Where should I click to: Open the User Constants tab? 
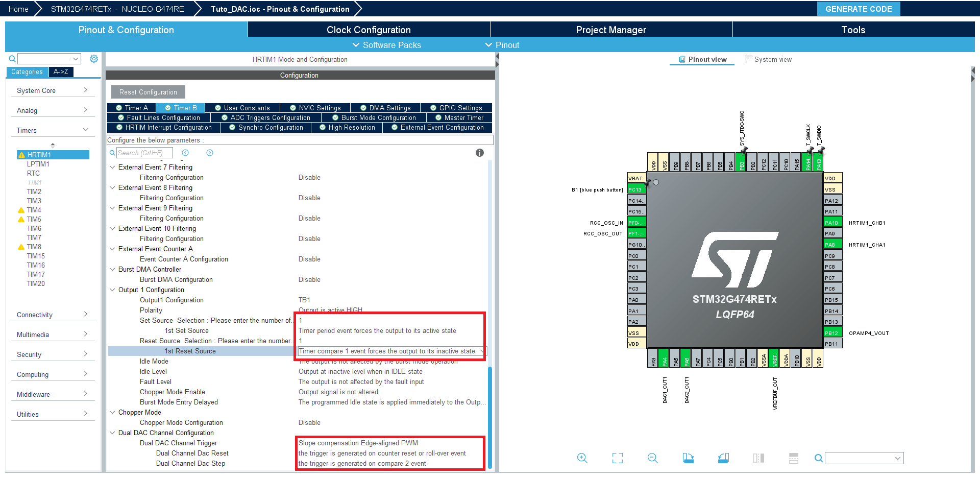[x=242, y=108]
